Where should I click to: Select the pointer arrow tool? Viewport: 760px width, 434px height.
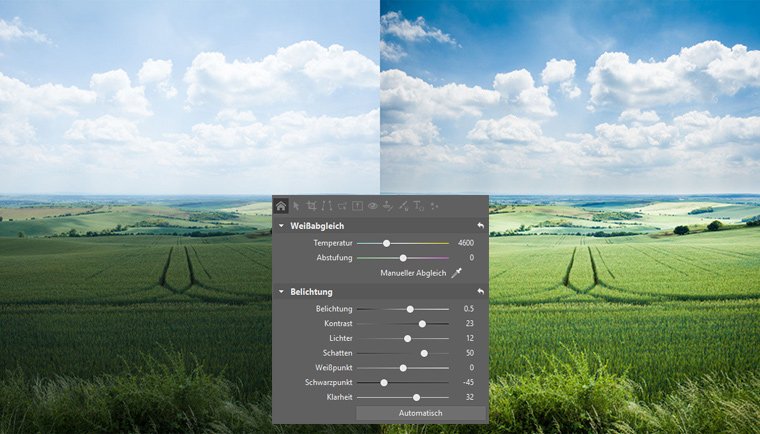tap(297, 206)
